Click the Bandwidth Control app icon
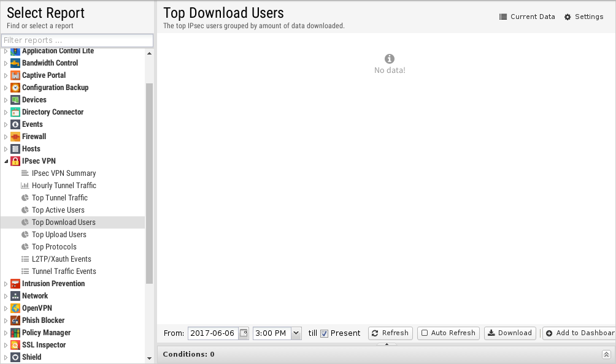This screenshot has height=364, width=616. 15,63
